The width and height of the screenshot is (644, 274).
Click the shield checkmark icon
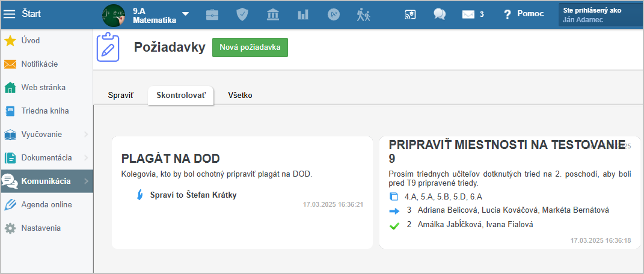pos(242,14)
